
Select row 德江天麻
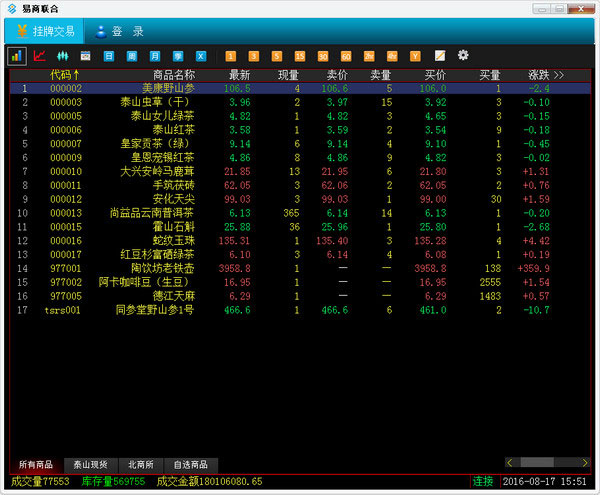(x=300, y=296)
